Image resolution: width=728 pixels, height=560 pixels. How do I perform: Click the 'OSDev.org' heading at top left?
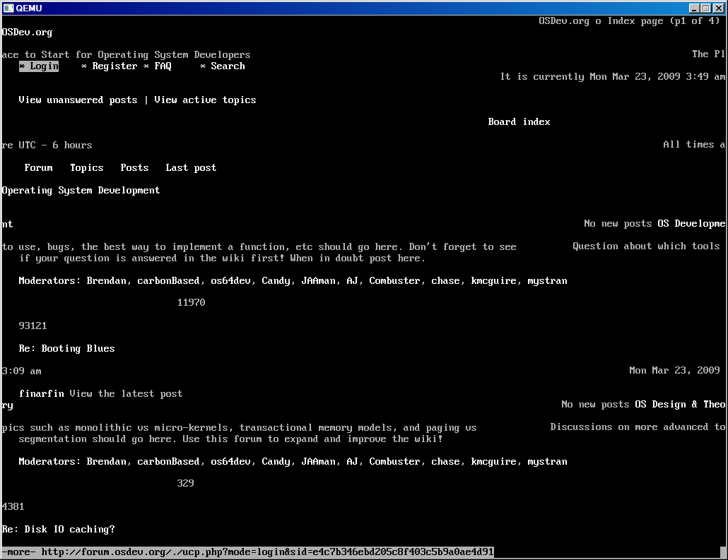(x=27, y=32)
